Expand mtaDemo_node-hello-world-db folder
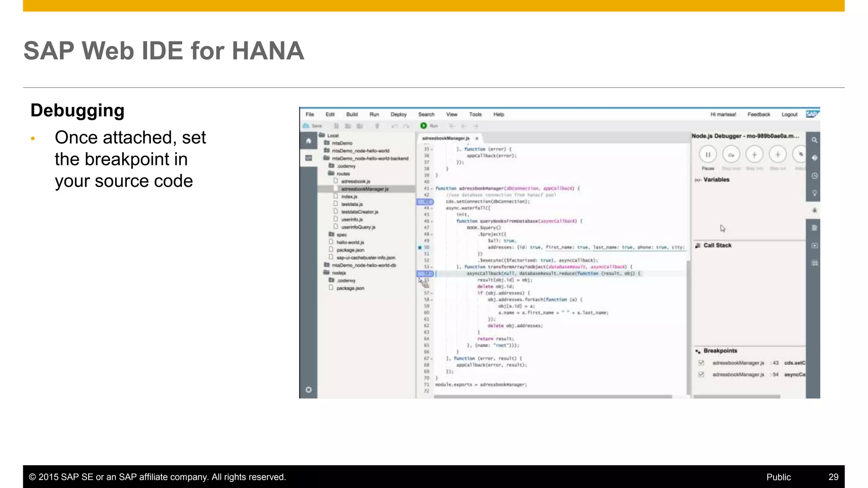 327,265
